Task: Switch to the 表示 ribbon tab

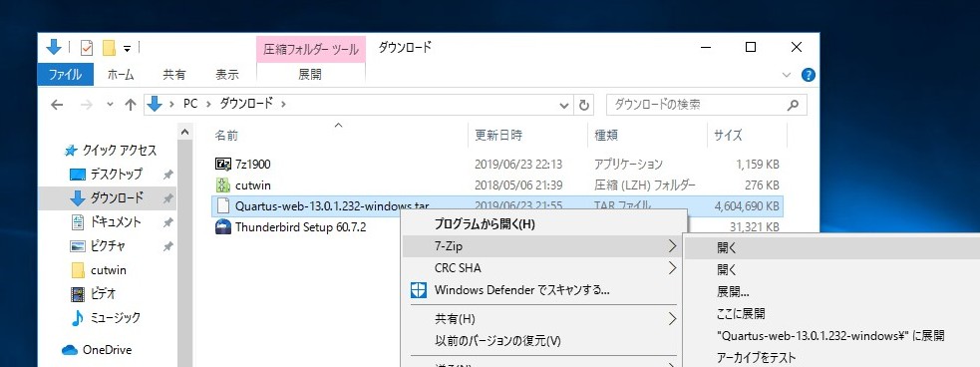Action: (227, 75)
